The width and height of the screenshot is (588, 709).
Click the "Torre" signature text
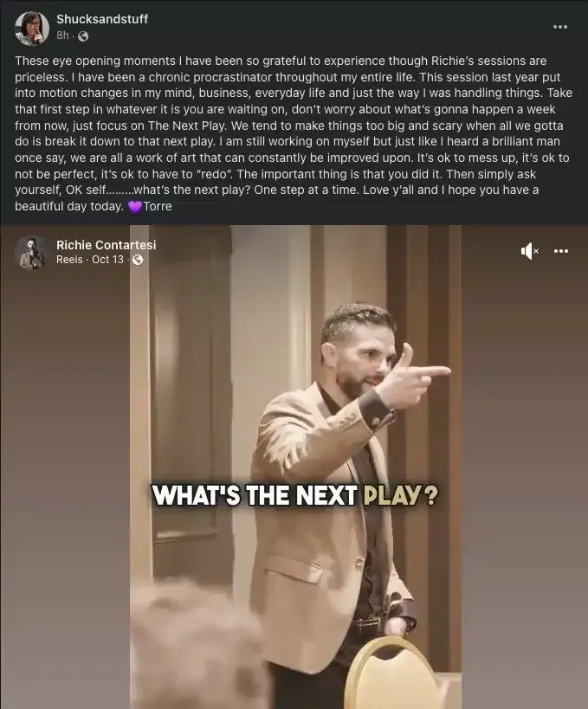[x=158, y=206]
